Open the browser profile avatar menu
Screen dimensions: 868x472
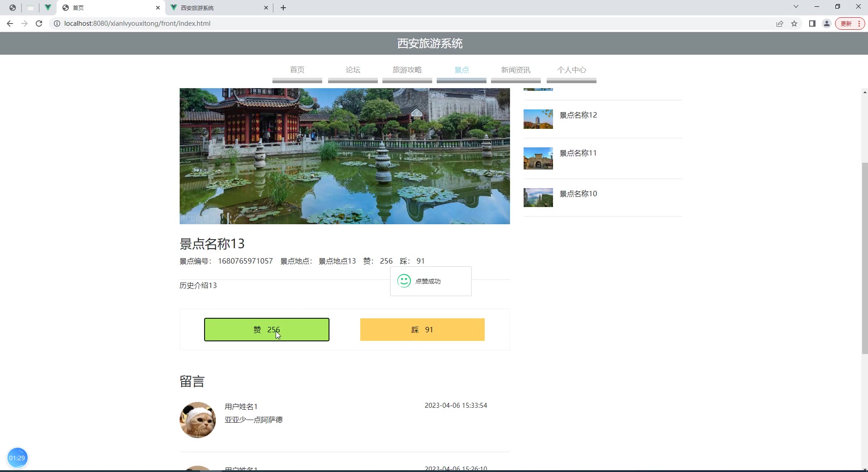(827, 24)
